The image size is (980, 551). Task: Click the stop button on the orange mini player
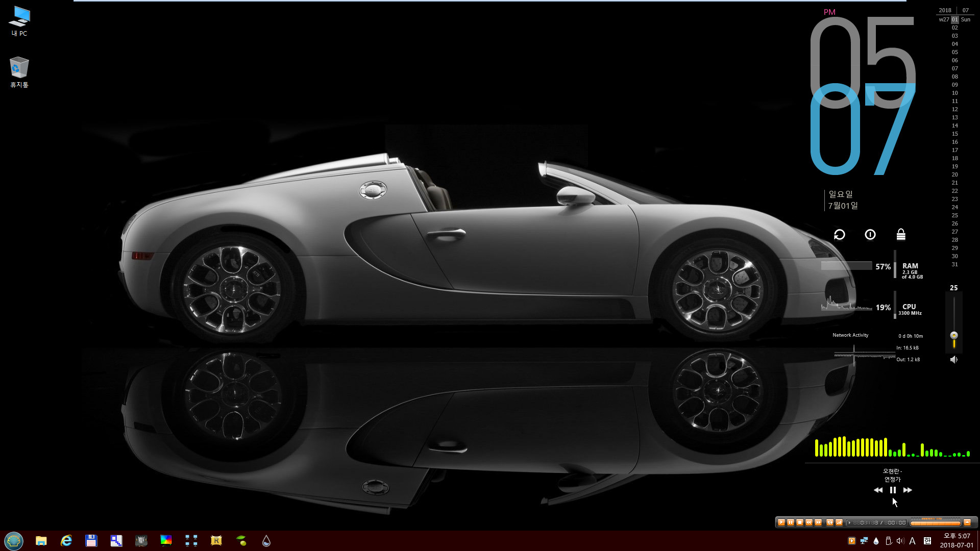point(800,522)
